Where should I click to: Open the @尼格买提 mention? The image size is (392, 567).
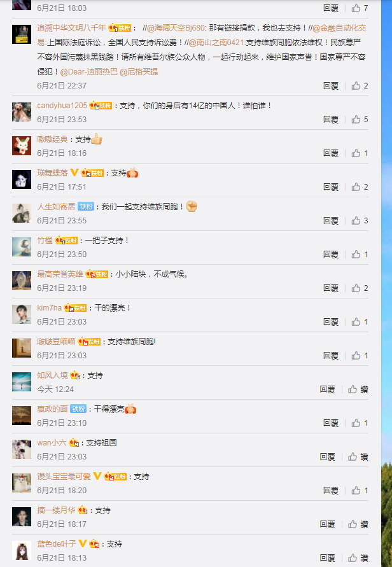point(139,72)
